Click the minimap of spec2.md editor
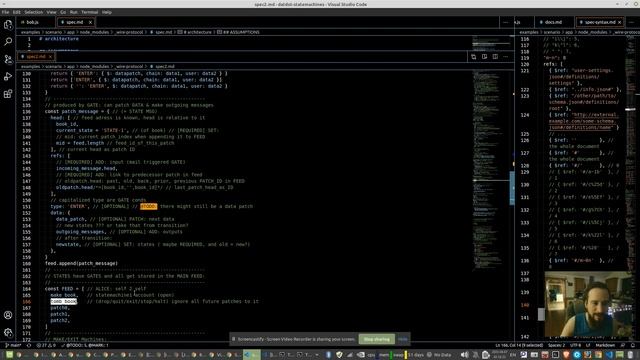The width and height of the screenshot is (640, 360). (x=491, y=171)
